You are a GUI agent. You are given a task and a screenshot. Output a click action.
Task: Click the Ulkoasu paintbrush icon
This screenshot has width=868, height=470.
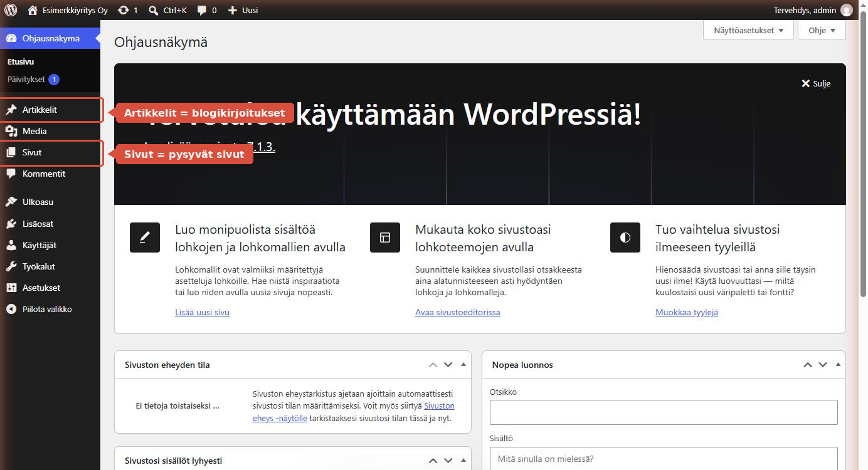tap(11, 202)
